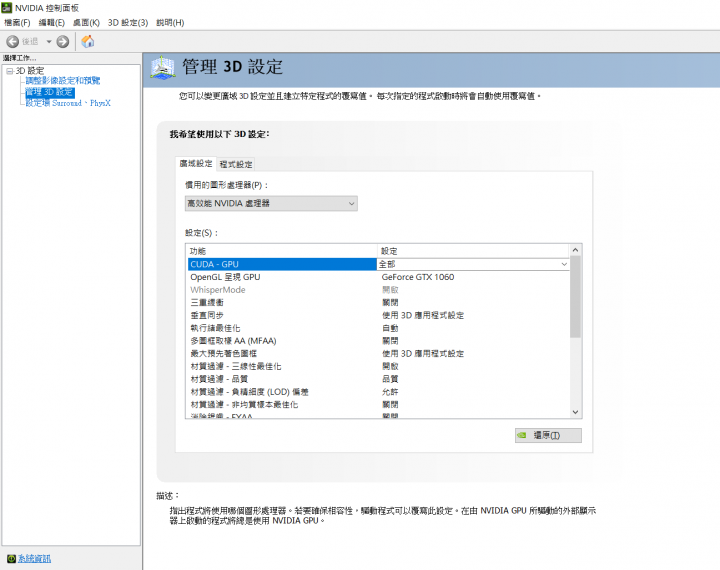The height and width of the screenshot is (570, 720).
Task: Click the 設定 column header
Action: click(473, 251)
